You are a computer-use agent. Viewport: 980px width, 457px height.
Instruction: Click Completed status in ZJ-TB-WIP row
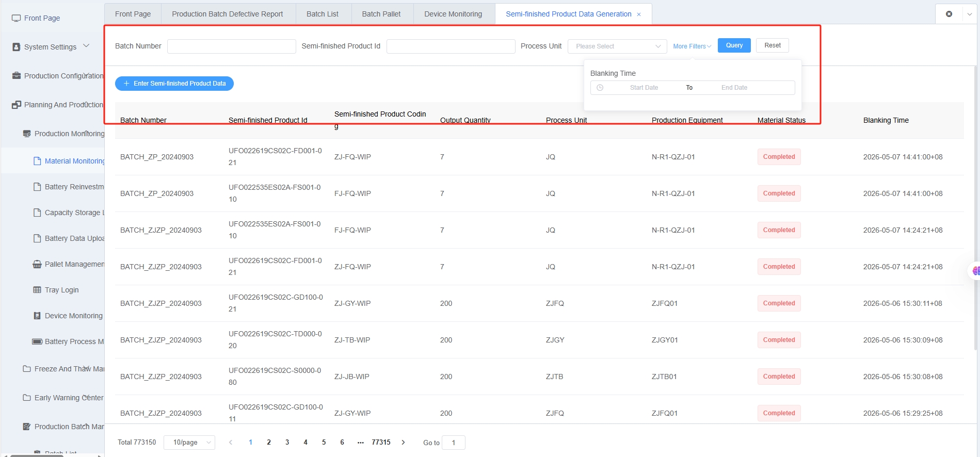[x=779, y=340]
